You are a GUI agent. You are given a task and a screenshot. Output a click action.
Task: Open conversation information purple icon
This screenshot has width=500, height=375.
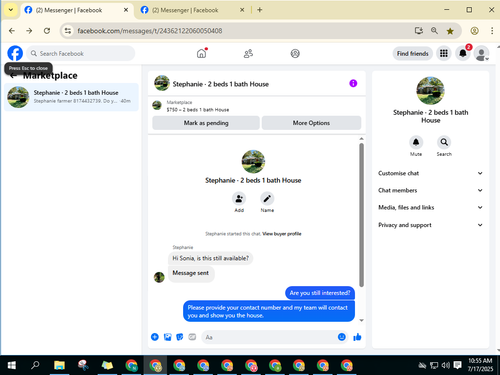tap(353, 83)
